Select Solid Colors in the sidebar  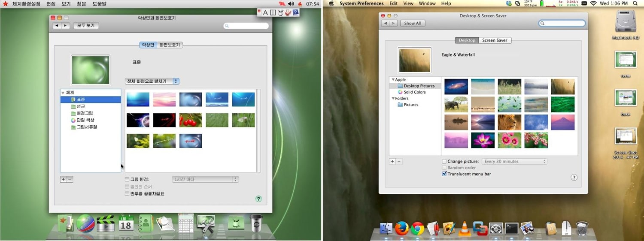click(x=414, y=92)
